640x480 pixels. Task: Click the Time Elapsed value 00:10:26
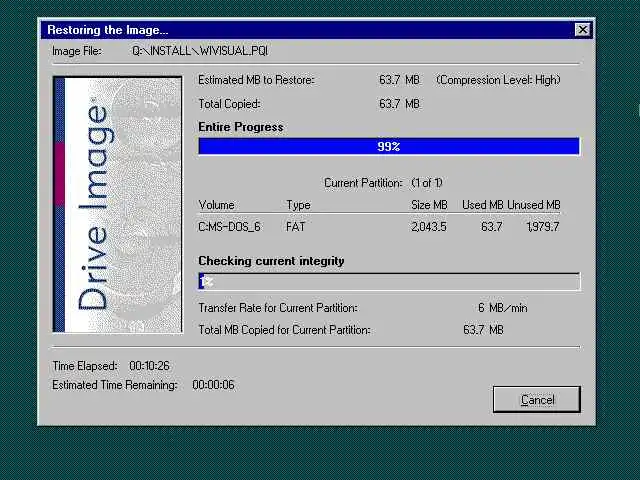pos(149,366)
